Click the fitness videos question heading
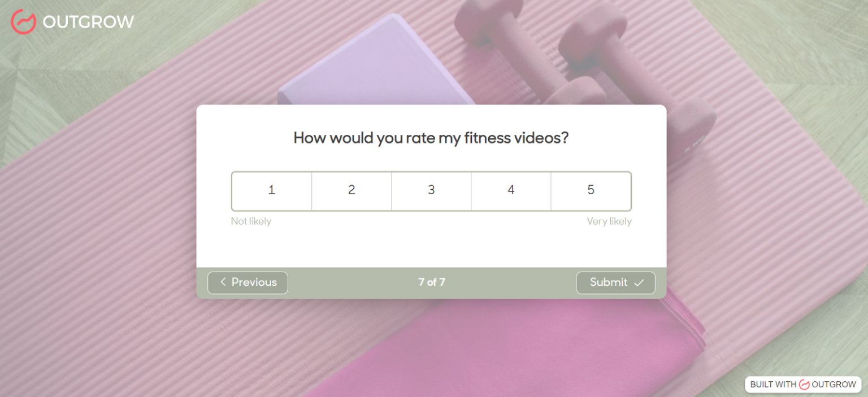 (x=431, y=138)
